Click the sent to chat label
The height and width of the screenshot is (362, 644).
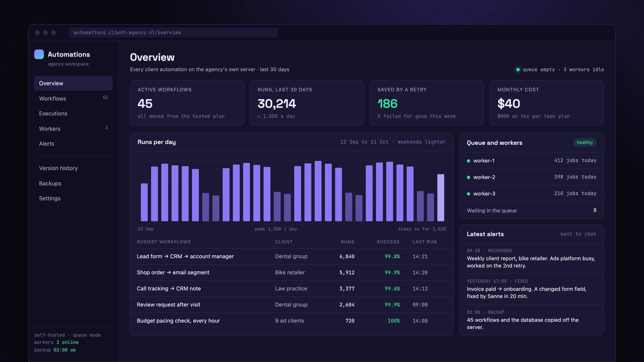[578, 234]
